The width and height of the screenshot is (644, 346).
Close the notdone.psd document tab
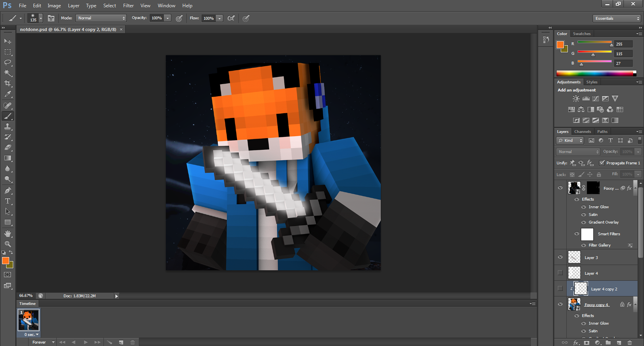[x=121, y=29]
